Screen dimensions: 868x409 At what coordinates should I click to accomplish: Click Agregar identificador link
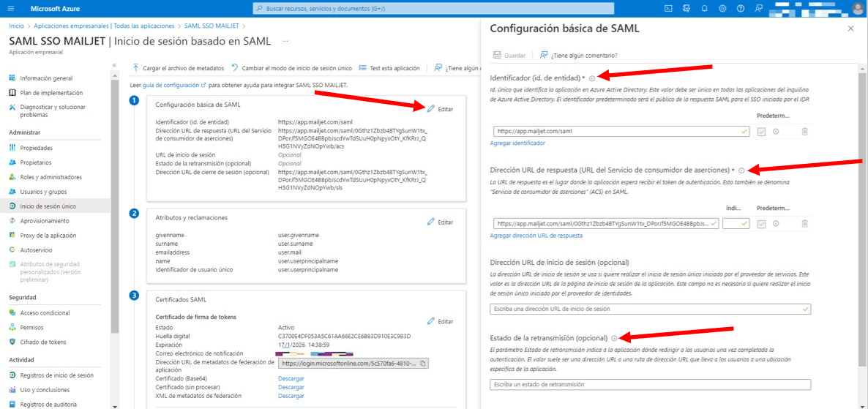[x=517, y=143]
